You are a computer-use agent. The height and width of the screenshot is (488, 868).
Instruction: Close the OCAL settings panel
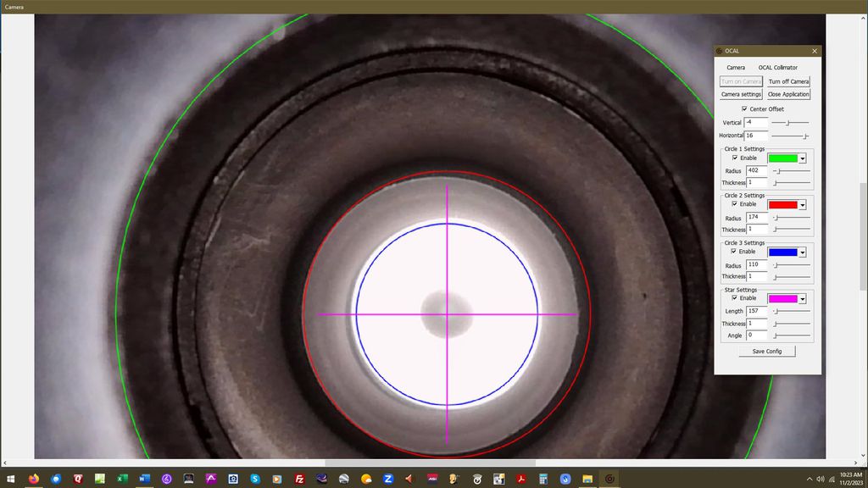coord(815,51)
